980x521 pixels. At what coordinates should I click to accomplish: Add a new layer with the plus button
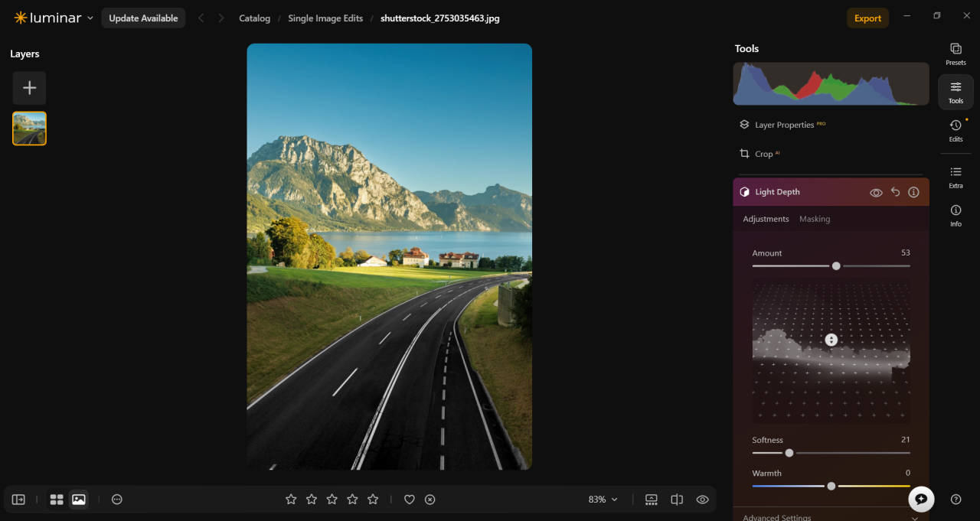(29, 88)
